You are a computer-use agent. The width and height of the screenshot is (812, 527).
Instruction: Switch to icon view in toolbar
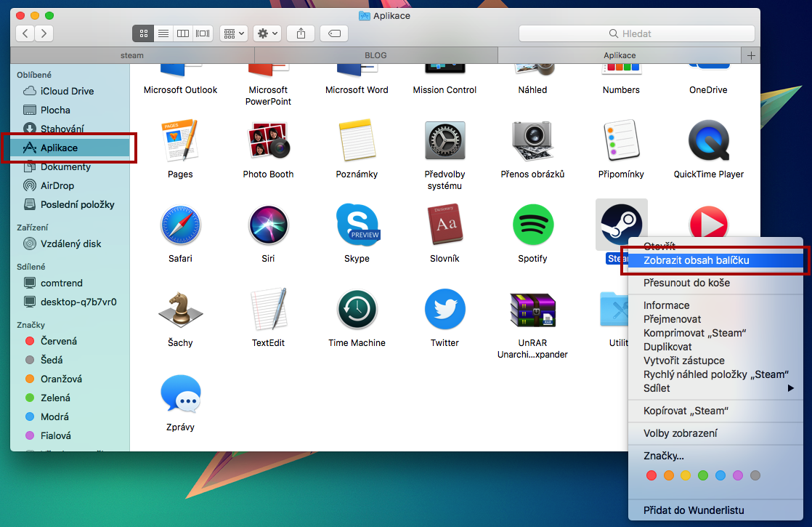click(144, 33)
